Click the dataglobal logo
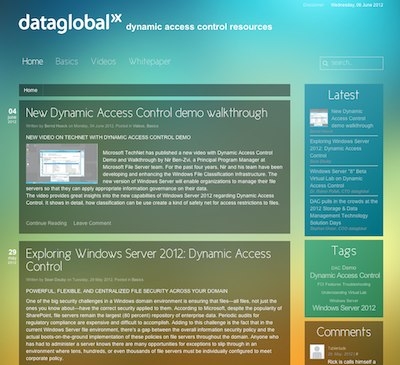The height and width of the screenshot is (365, 400). [70, 23]
